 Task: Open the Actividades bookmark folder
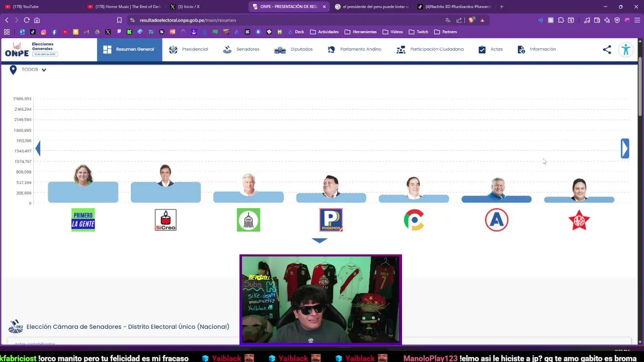pyautogui.click(x=325, y=32)
